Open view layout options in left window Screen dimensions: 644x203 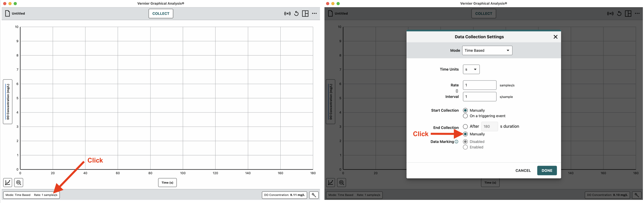305,13
